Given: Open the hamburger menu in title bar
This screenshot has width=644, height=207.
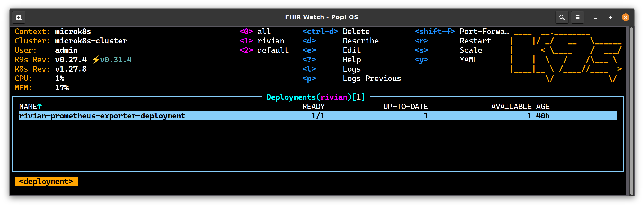Looking at the screenshot, I should (578, 17).
